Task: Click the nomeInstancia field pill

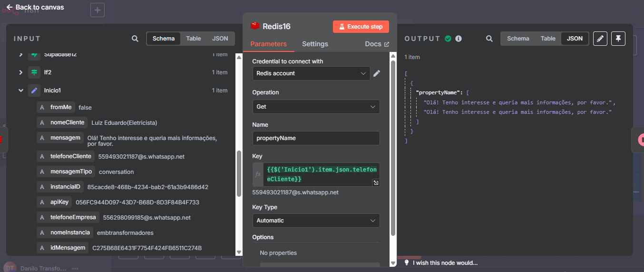Action: pos(65,232)
